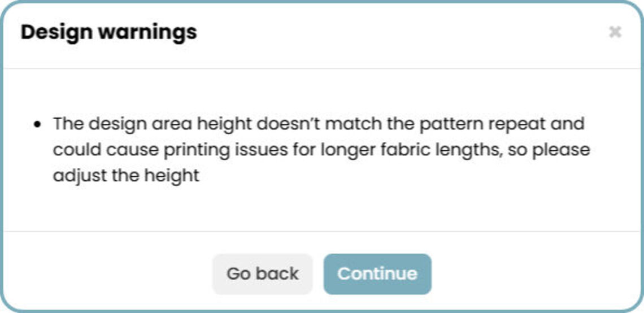
Task: Tap the light gray Go back button
Action: (x=262, y=274)
